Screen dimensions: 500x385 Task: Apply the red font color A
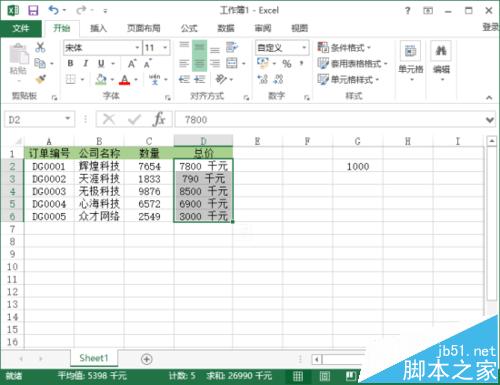click(x=125, y=79)
